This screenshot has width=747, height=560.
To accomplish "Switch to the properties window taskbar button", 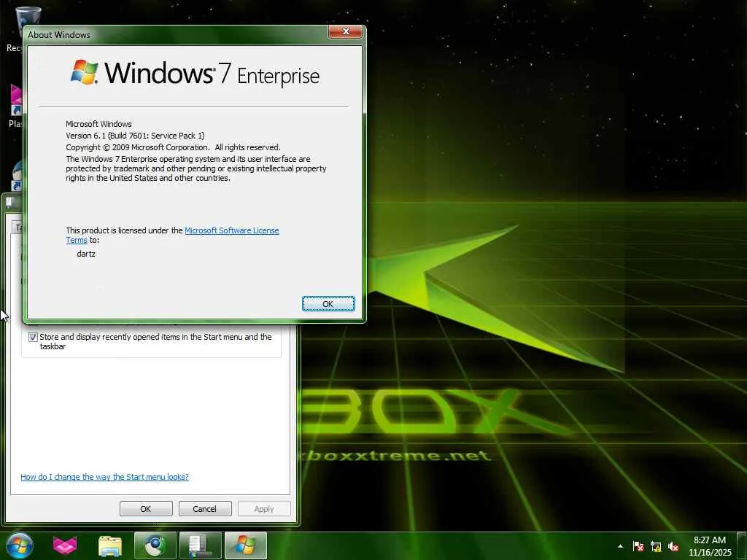I will (200, 545).
